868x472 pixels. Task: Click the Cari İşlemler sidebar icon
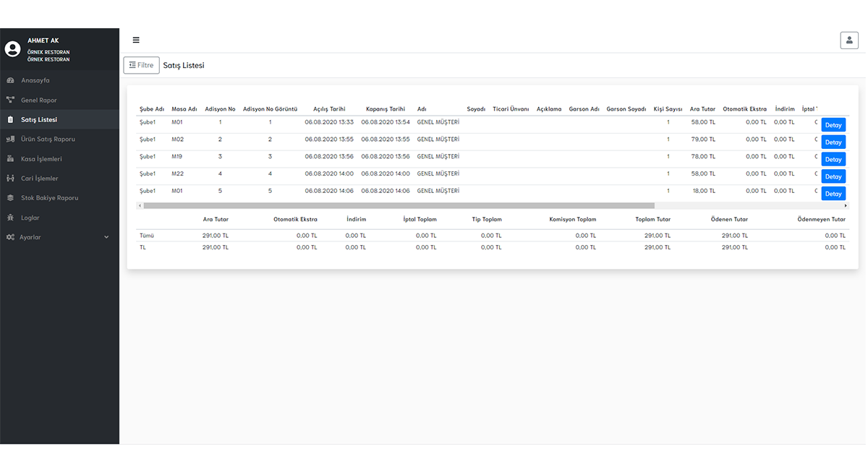(10, 178)
